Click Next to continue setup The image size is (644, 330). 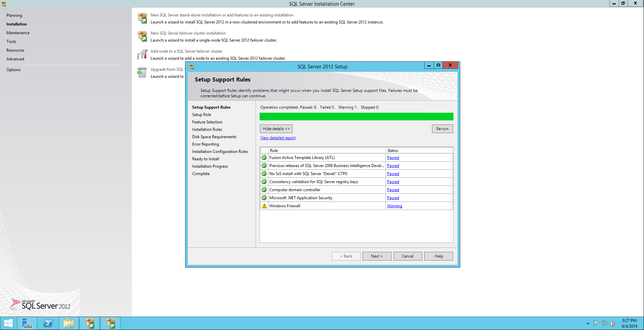377,256
